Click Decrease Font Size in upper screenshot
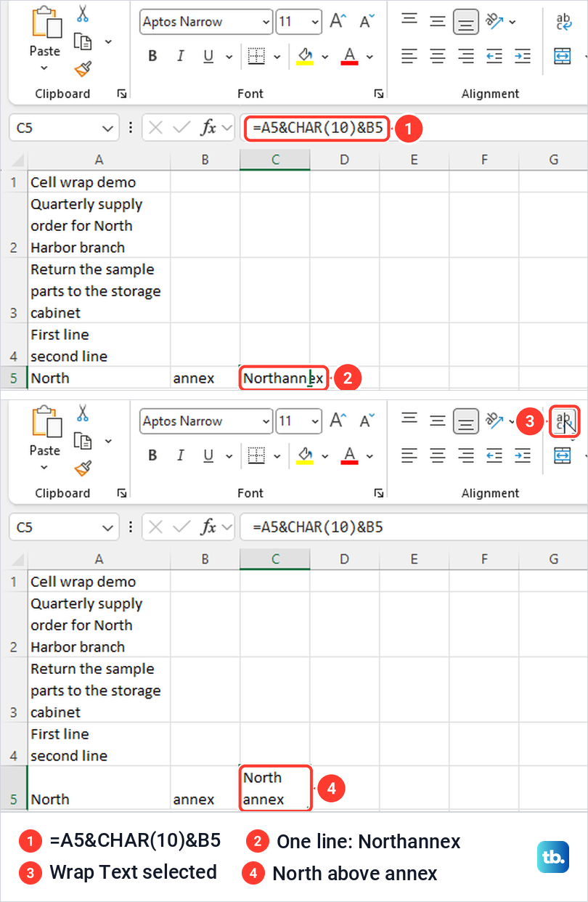588x902 pixels. pos(367,22)
